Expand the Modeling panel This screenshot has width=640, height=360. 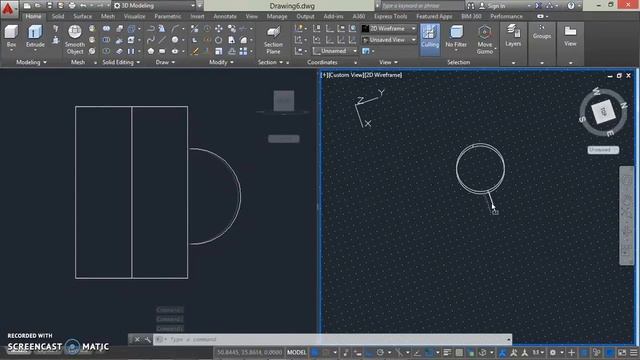[31, 62]
